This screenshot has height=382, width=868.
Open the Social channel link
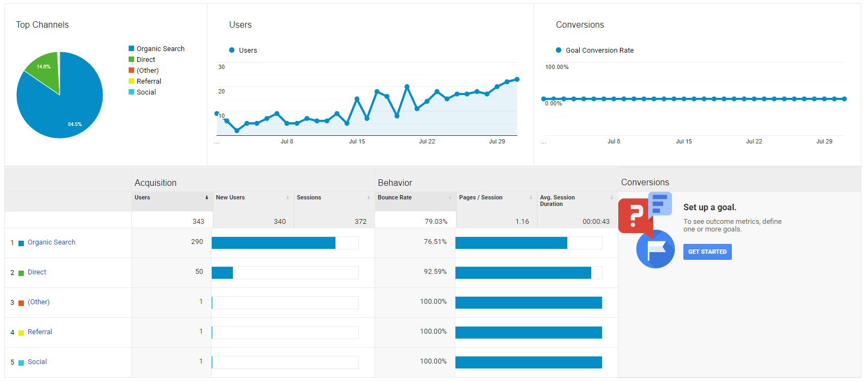(x=37, y=362)
